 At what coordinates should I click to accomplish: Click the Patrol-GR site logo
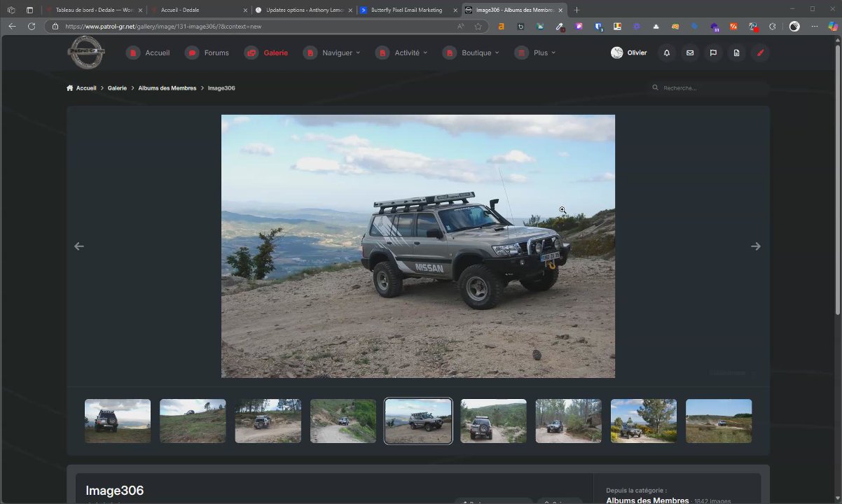pos(86,52)
